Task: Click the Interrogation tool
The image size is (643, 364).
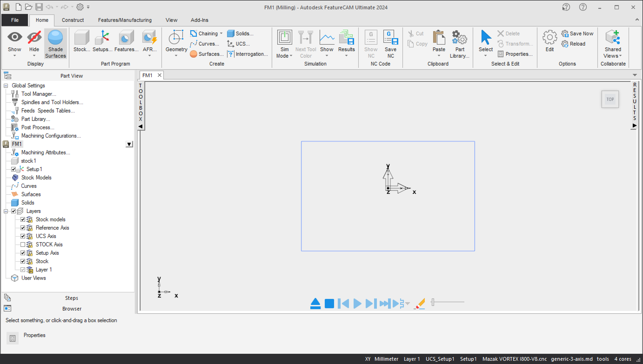Action: (248, 54)
